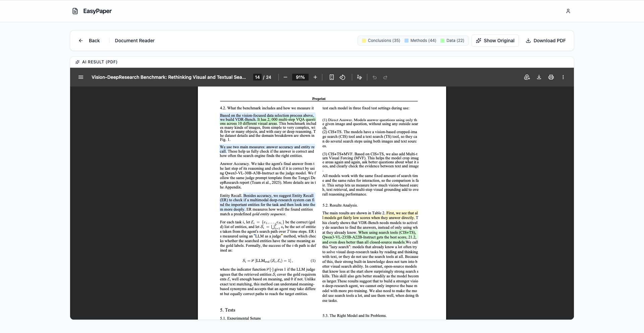Select the draw annotation tool
Viewport: 644px width, 333px height.
click(x=360, y=77)
